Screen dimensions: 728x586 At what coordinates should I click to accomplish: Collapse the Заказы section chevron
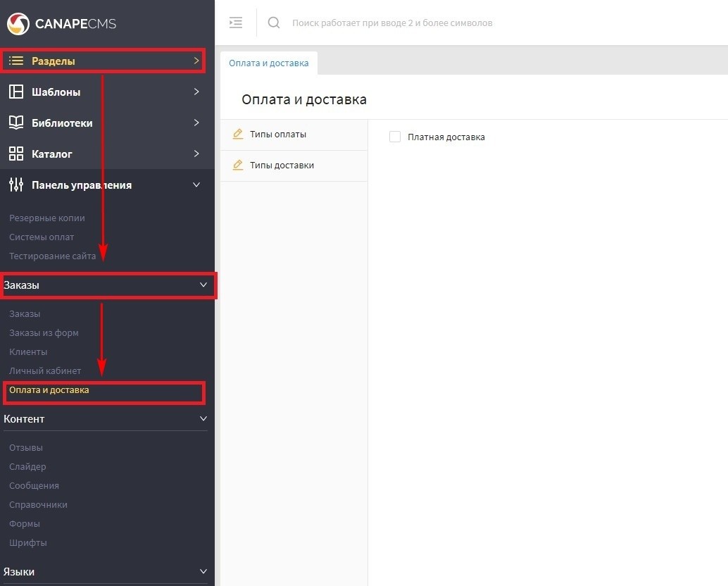tap(203, 285)
